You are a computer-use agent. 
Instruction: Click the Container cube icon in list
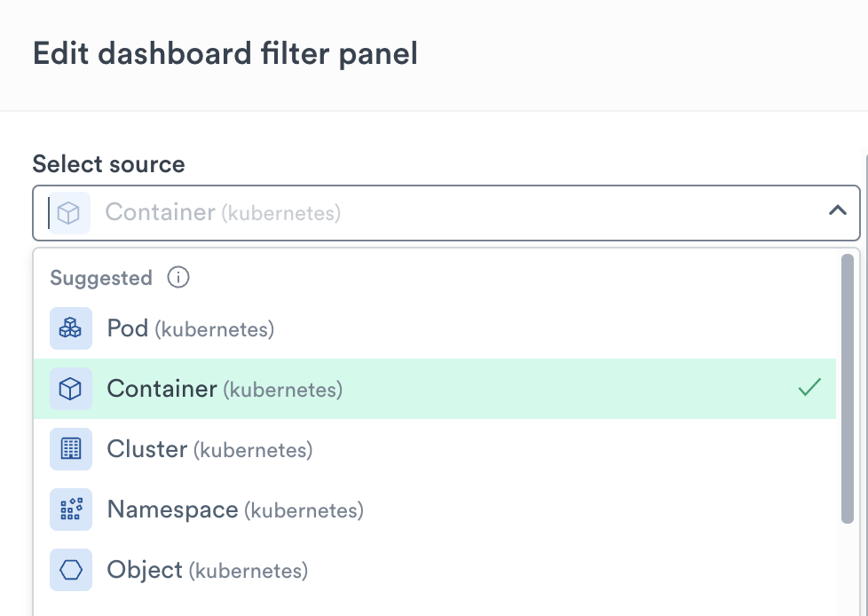click(70, 389)
